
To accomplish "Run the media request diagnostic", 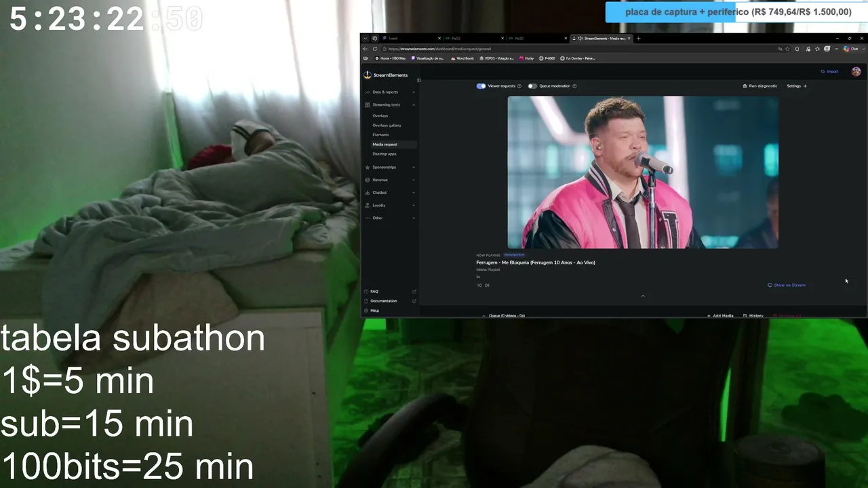I will (x=760, y=86).
